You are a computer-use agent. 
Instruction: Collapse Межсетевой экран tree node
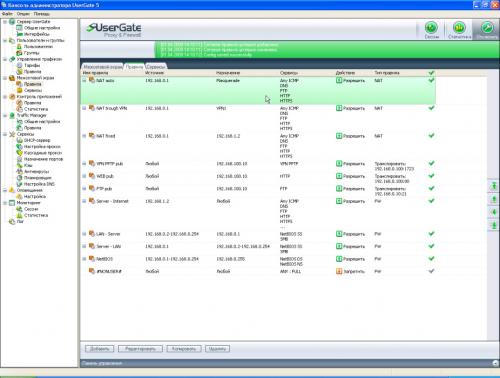pyautogui.click(x=5, y=78)
